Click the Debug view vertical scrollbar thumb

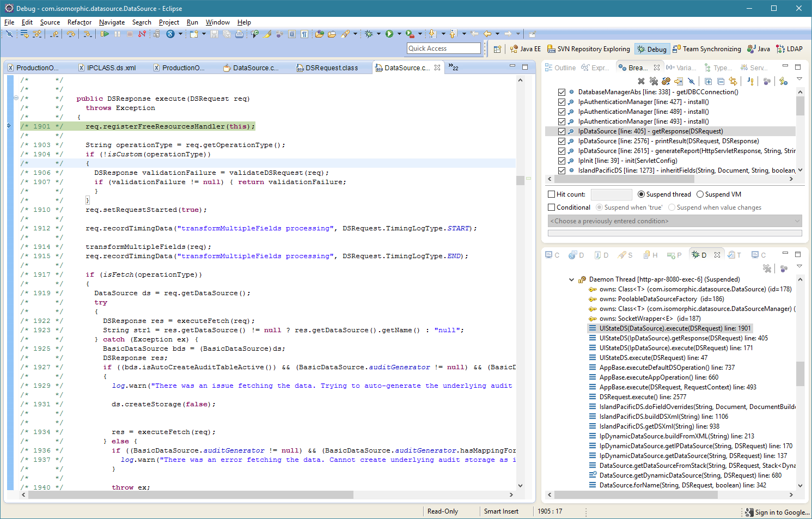(800, 374)
